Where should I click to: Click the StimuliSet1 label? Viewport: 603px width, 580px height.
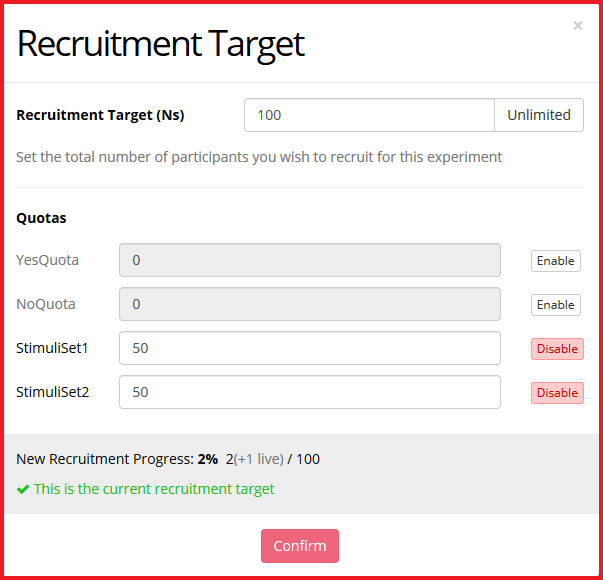click(x=52, y=348)
